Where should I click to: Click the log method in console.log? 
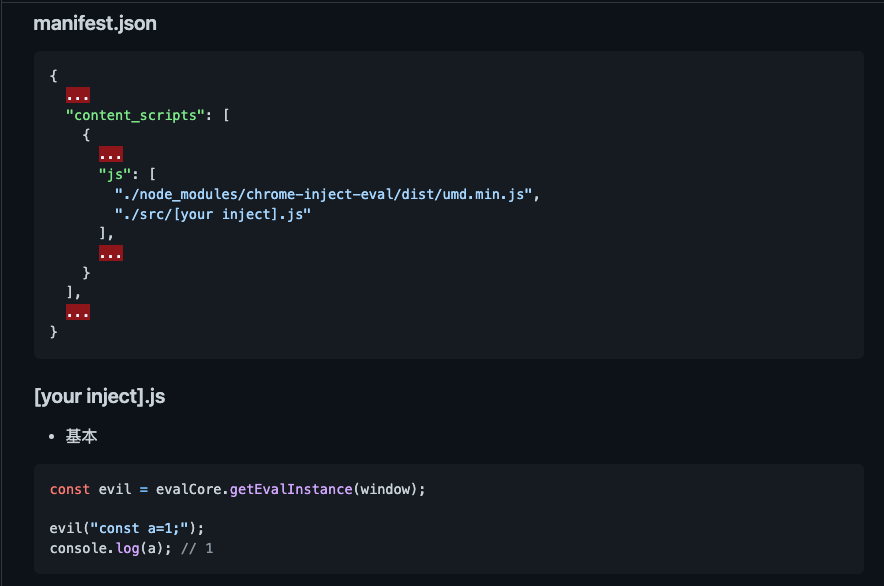(127, 549)
